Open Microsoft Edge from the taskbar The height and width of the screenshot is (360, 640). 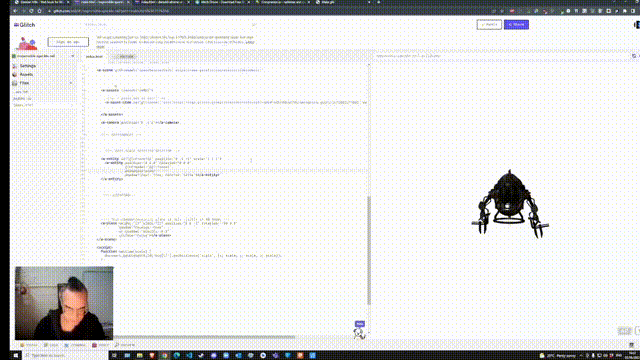click(176, 356)
